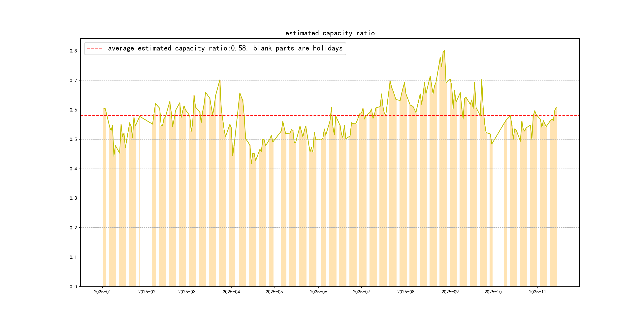Click the 2025-03 x-axis label
The image size is (644, 322).
[x=187, y=292]
